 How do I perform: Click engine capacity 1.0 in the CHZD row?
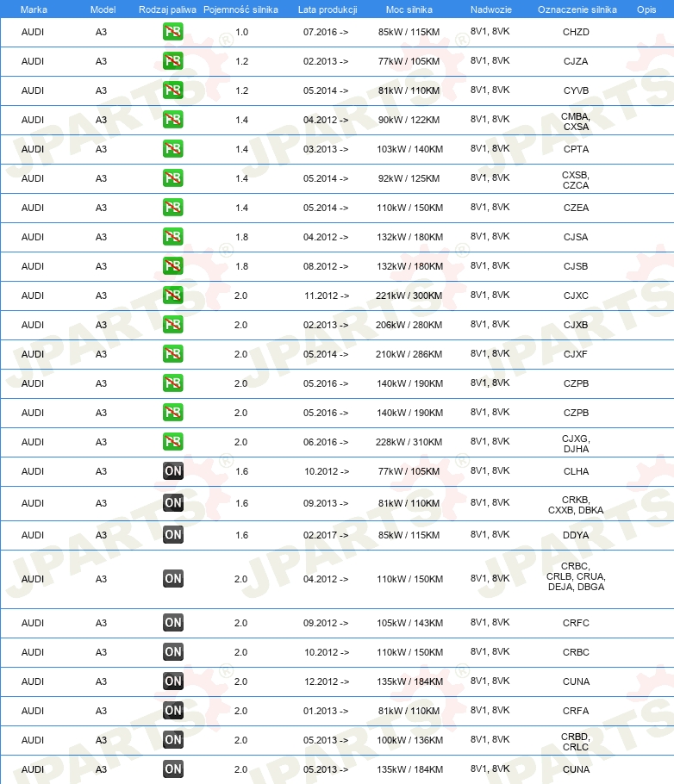tap(241, 32)
